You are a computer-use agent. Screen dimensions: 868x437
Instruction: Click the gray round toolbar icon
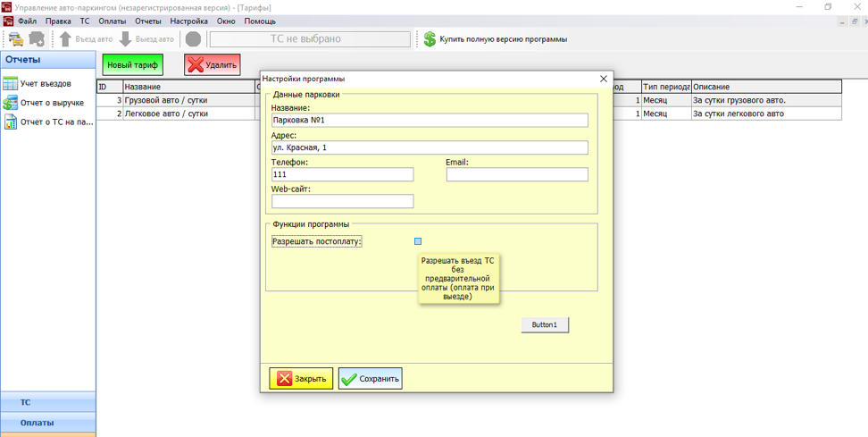coord(193,39)
